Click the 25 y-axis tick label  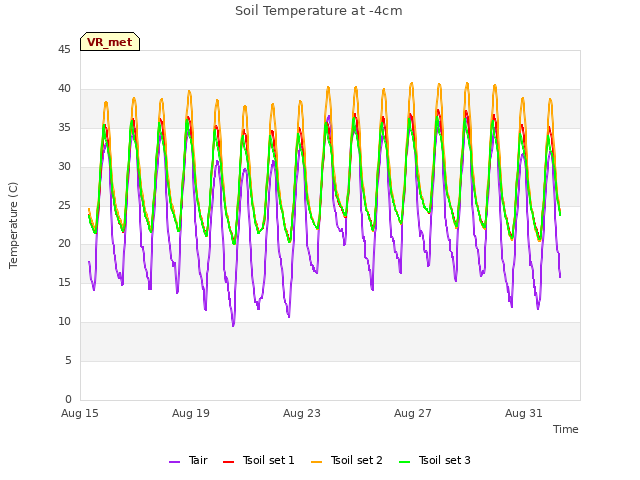64,205
